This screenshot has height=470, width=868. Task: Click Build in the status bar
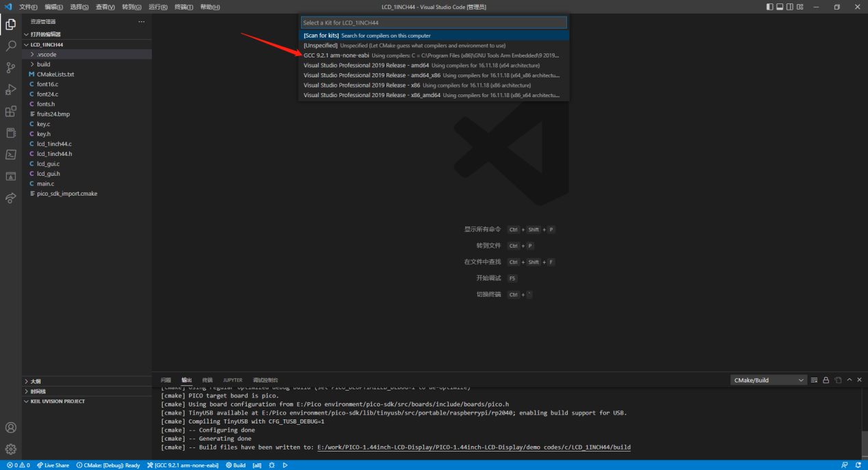click(235, 465)
